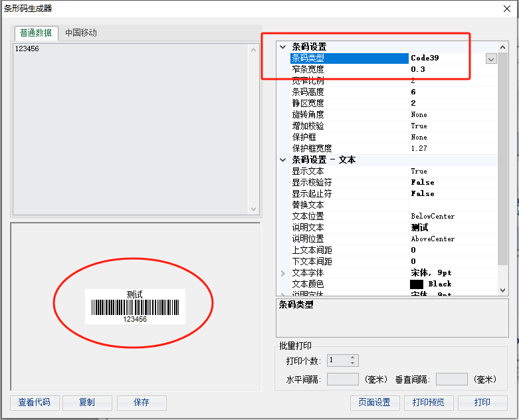Switch to the 中国移动 tab
Screen dimensions: 519x420
point(81,33)
